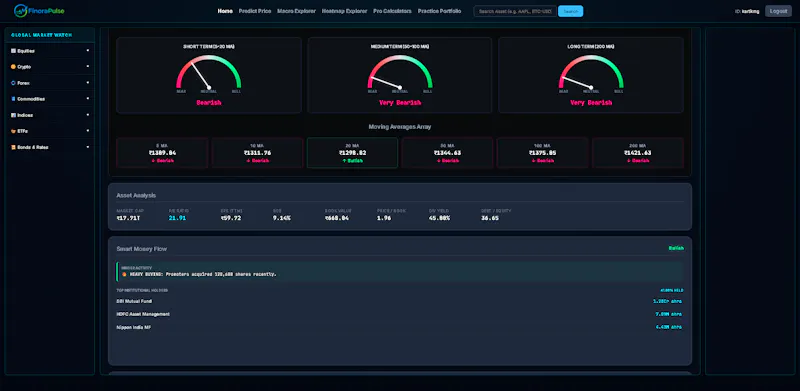Click the SBI Mutual Fund row
The width and height of the screenshot is (800, 391).
(x=399, y=301)
